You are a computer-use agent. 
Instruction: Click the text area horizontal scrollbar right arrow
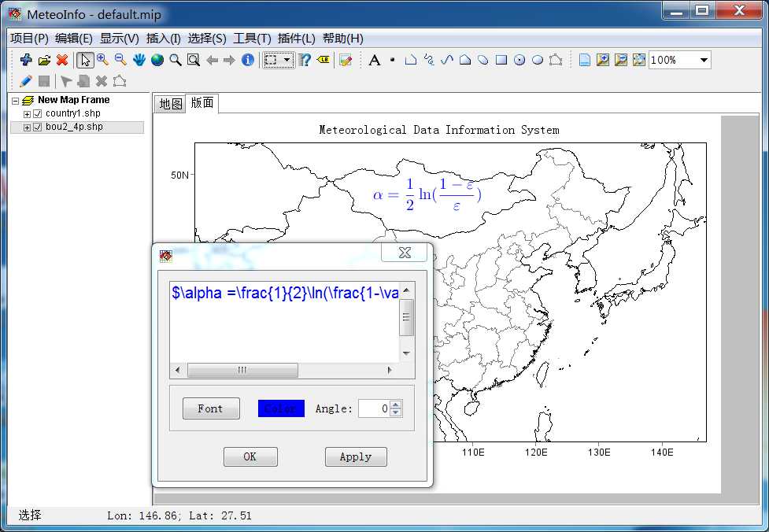[x=390, y=370]
